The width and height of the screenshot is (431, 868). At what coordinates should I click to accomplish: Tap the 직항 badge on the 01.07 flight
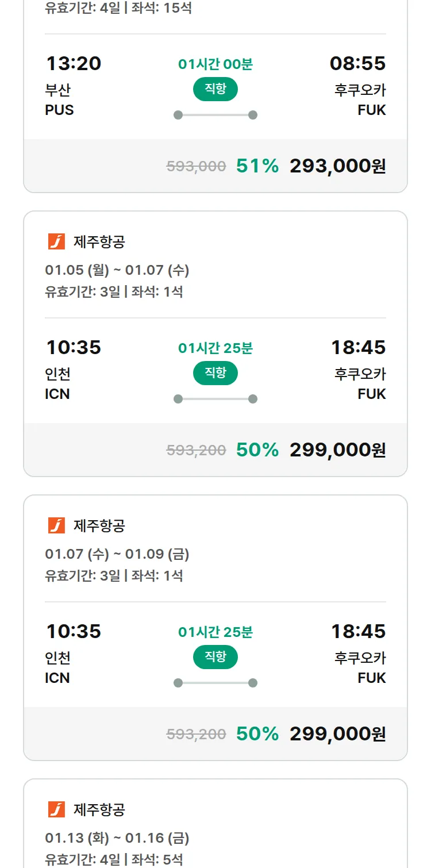tap(215, 657)
